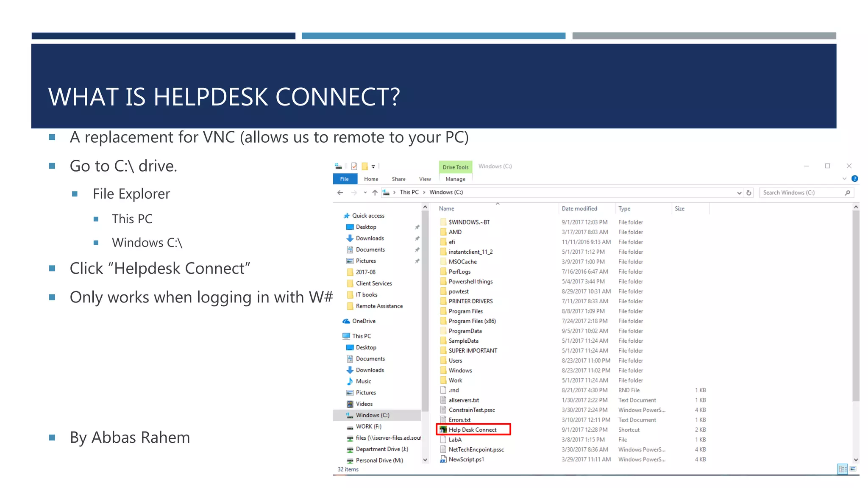Click the Help Desk Connect shortcut icon
Screen dimensions: 868x488
[x=443, y=430]
